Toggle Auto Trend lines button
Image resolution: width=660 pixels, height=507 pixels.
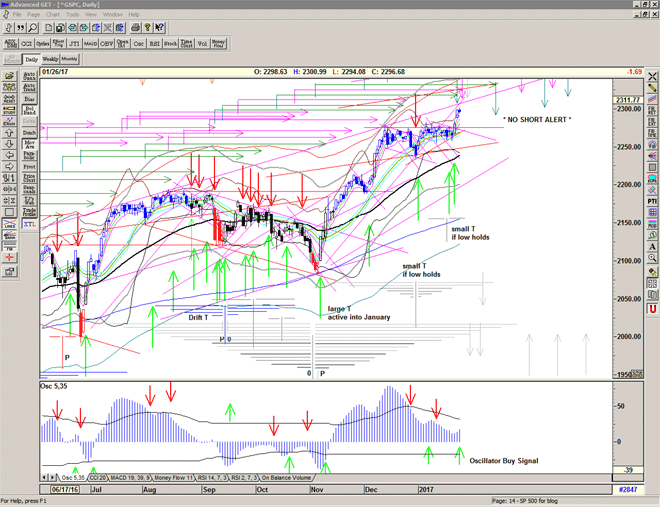(29, 89)
